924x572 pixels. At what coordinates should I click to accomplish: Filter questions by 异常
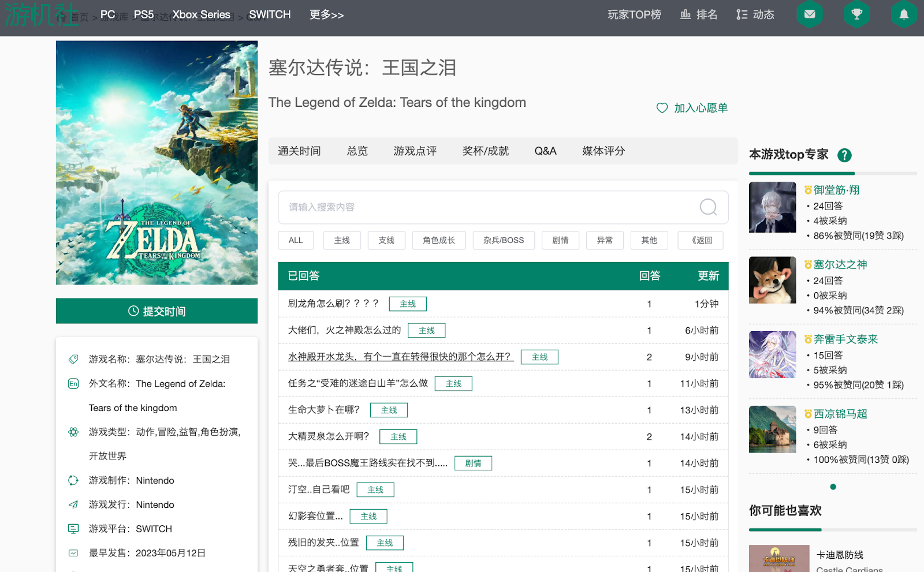pyautogui.click(x=605, y=240)
